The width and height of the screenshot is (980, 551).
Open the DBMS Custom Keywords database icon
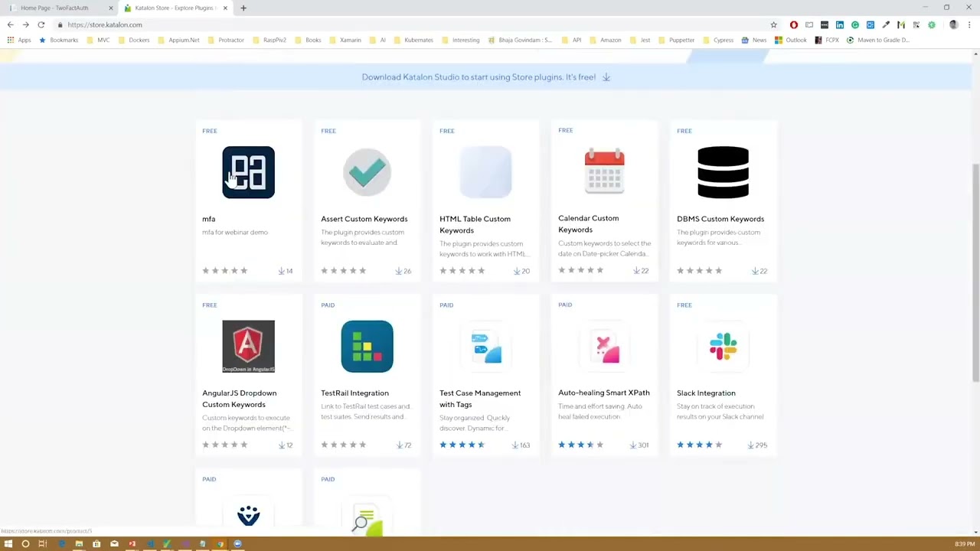point(723,172)
